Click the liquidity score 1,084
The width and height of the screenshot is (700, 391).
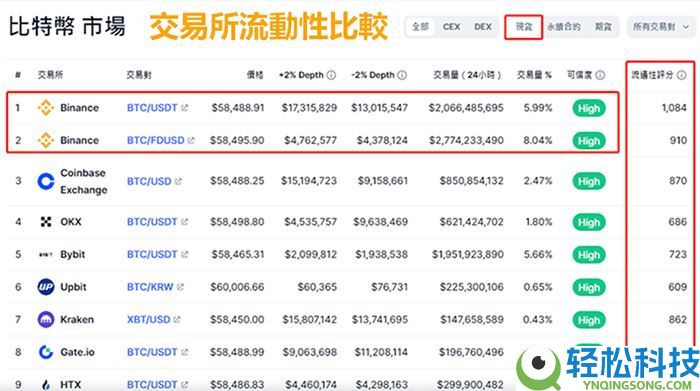[674, 108]
